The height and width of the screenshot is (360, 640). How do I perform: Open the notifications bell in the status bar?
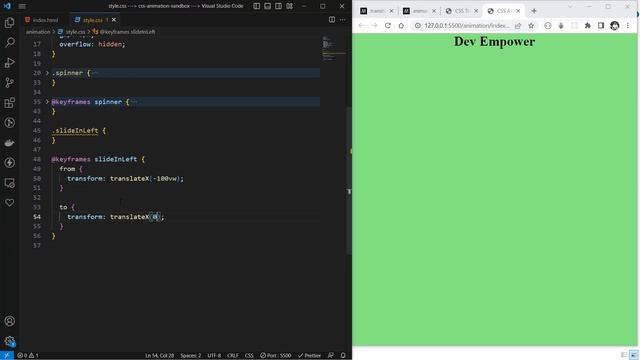pyautogui.click(x=343, y=356)
